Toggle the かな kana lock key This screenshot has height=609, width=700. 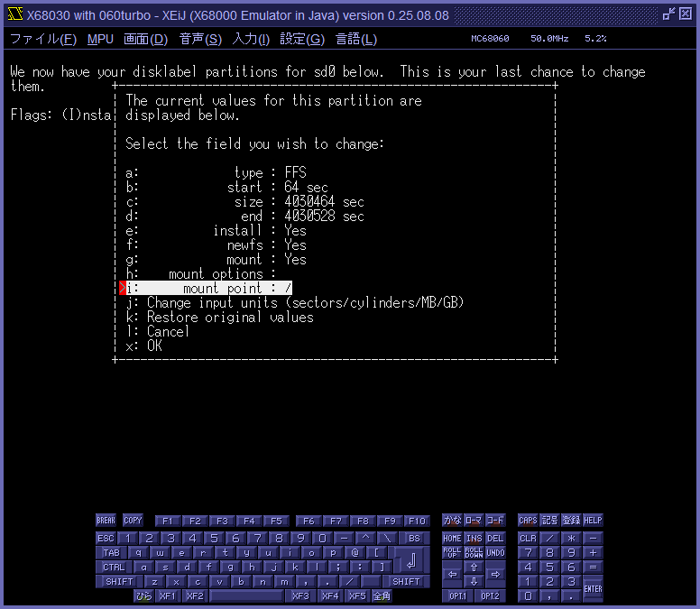click(452, 521)
